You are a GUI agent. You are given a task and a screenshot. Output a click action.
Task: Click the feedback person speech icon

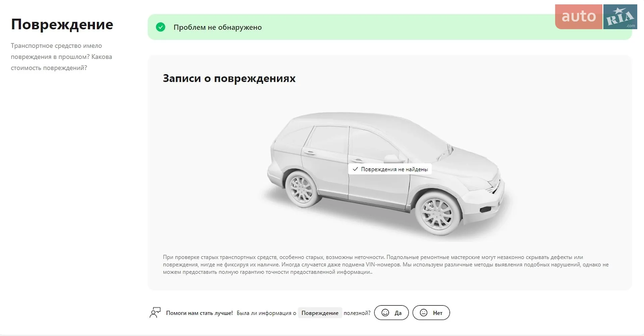(155, 313)
